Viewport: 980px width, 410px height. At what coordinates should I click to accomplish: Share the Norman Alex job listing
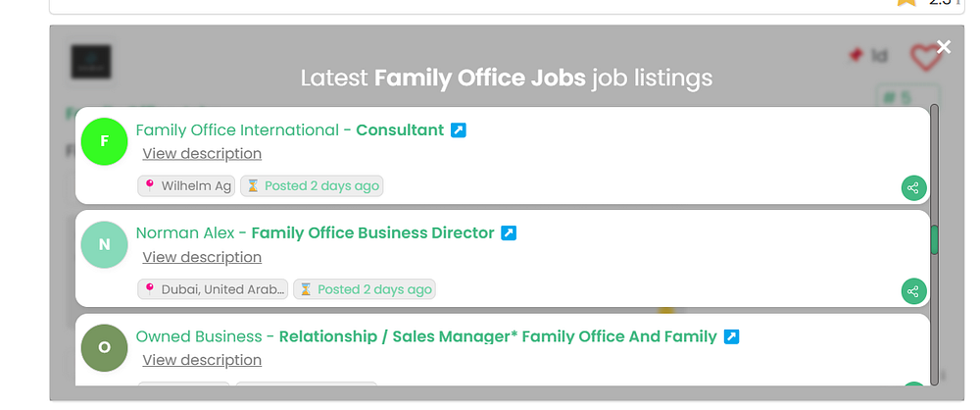pyautogui.click(x=913, y=291)
